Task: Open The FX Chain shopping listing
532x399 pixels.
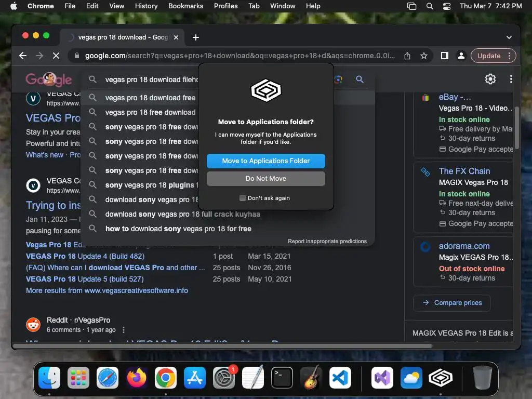Action: pyautogui.click(x=464, y=171)
